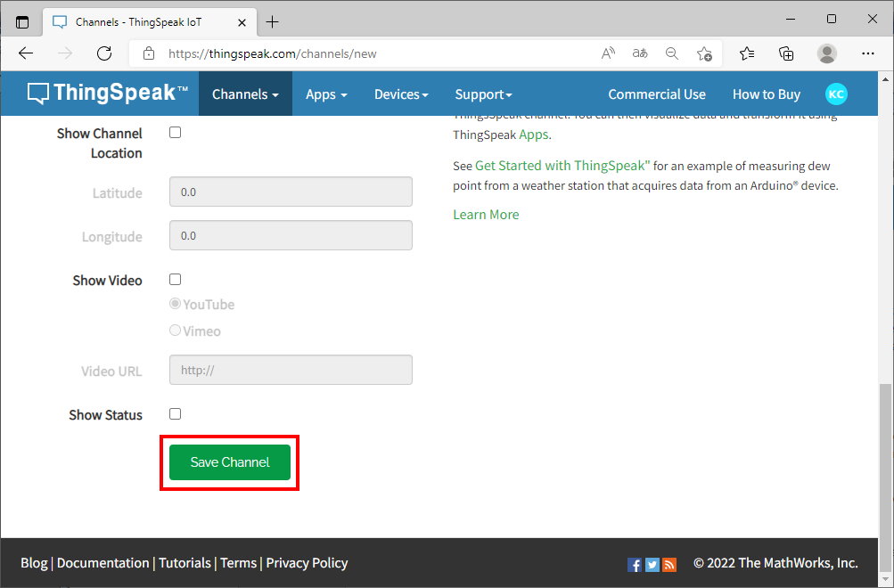The width and height of the screenshot is (894, 588).
Task: Click the address bar URL
Action: click(273, 53)
